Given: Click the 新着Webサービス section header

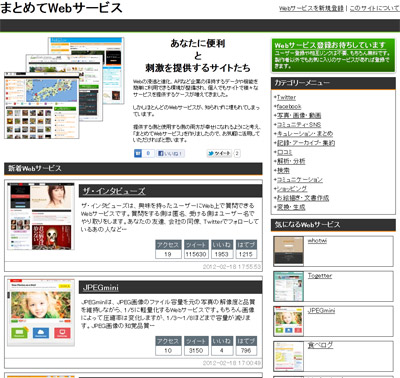Looking at the screenshot, I should [133, 169].
